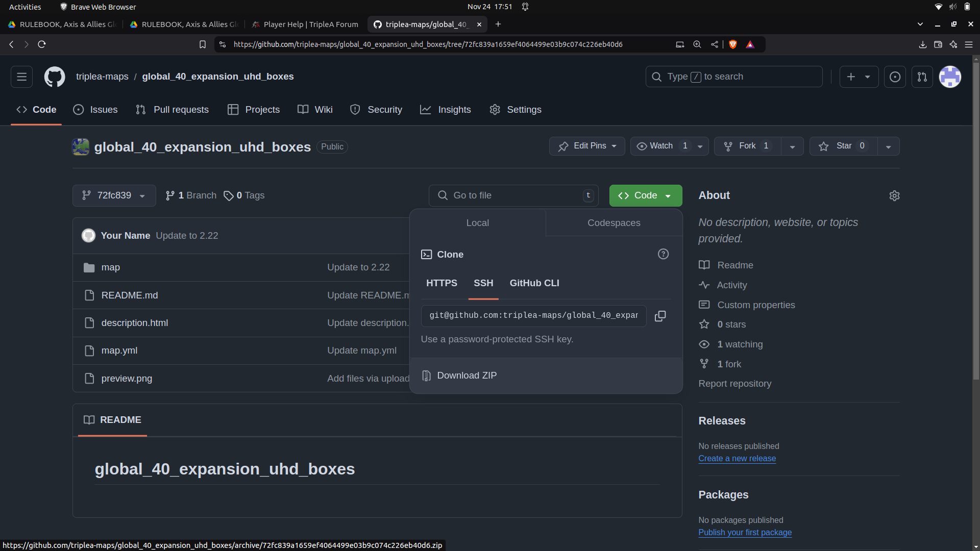Screen dimensions: 980x551
Task: Click the zoom magnifier in address bar
Action: coord(697,44)
